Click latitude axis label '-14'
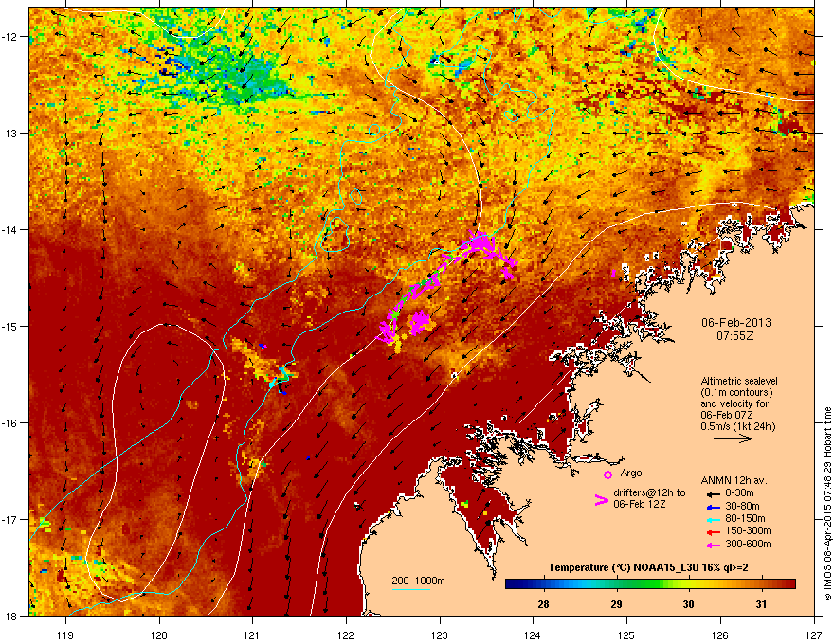This screenshot has width=834, height=644. tap(9, 229)
